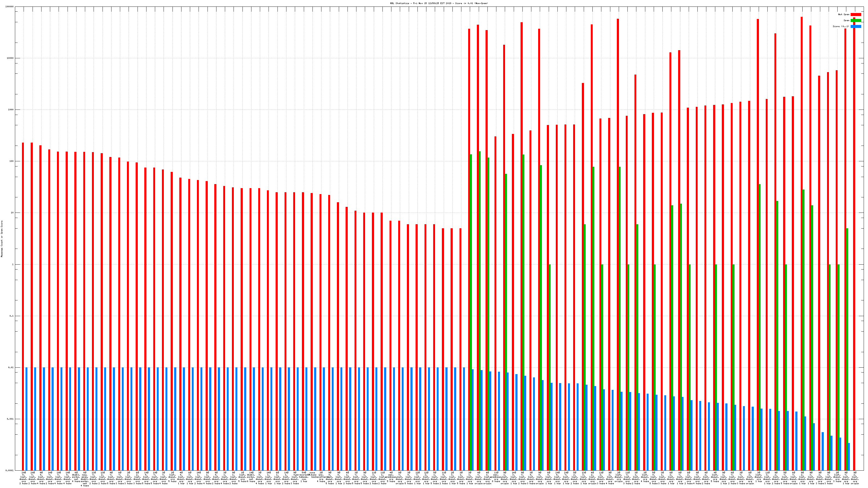
Task: Click the rotated 'Message Count or Spam Score' axis label
Action: 2,239
